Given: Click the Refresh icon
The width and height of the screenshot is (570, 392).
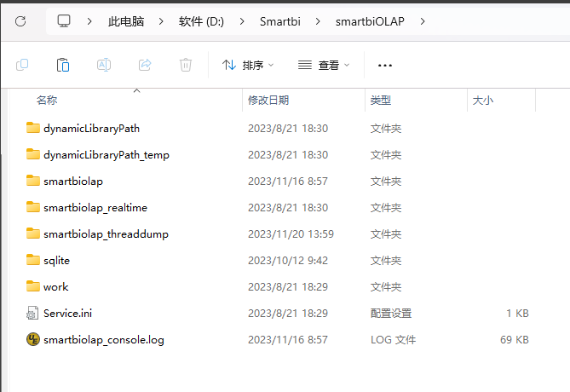Looking at the screenshot, I should [20, 21].
